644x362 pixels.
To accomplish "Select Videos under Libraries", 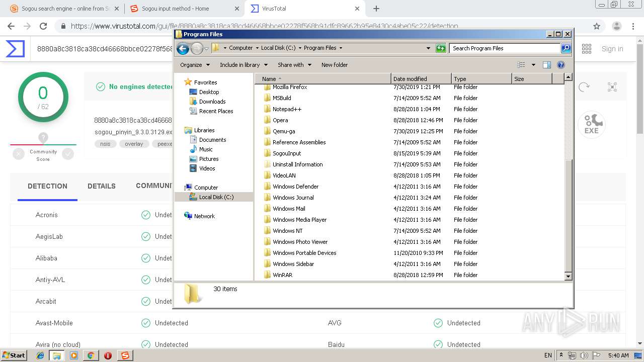I will pos(207,168).
